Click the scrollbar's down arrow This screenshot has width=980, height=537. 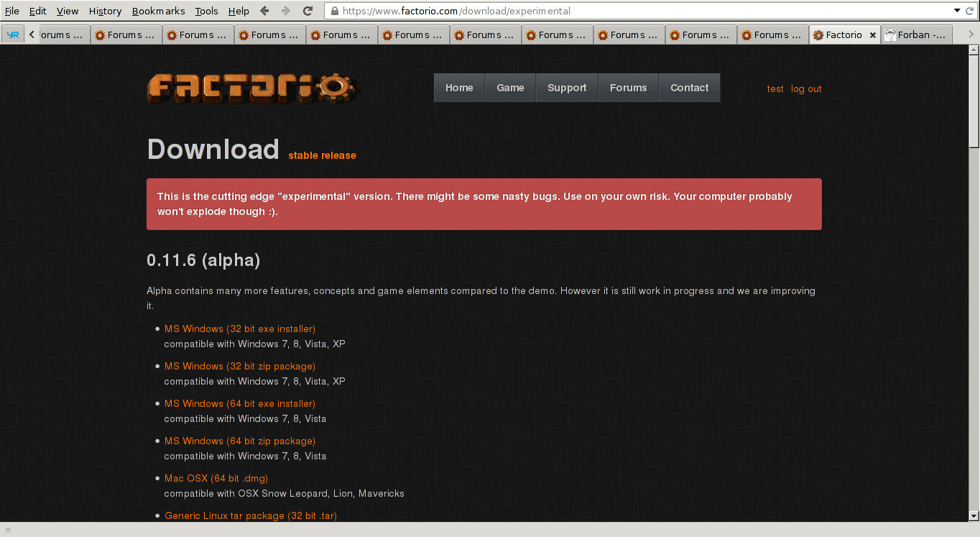pos(974,515)
